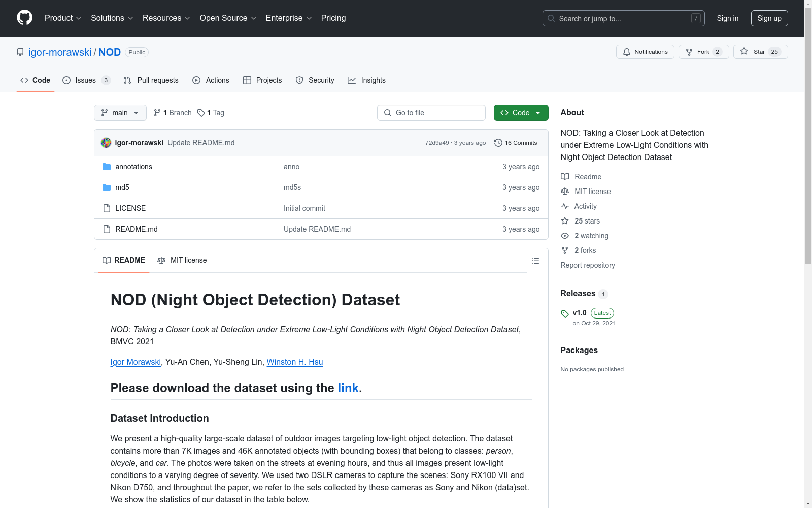Open the Issues tab
Viewport: 812px width, 508px height.
[85, 80]
